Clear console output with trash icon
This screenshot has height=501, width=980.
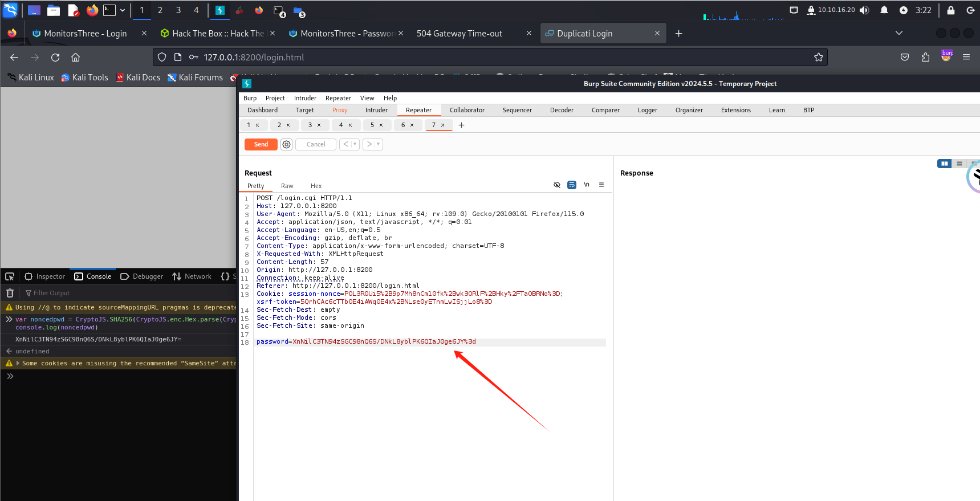tap(10, 293)
